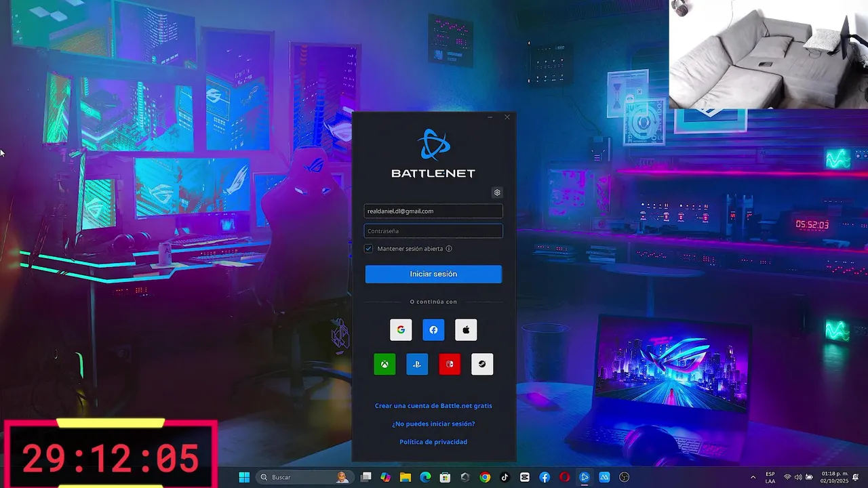868x488 pixels.
Task: Sign in with Steam icon button
Action: [482, 364]
